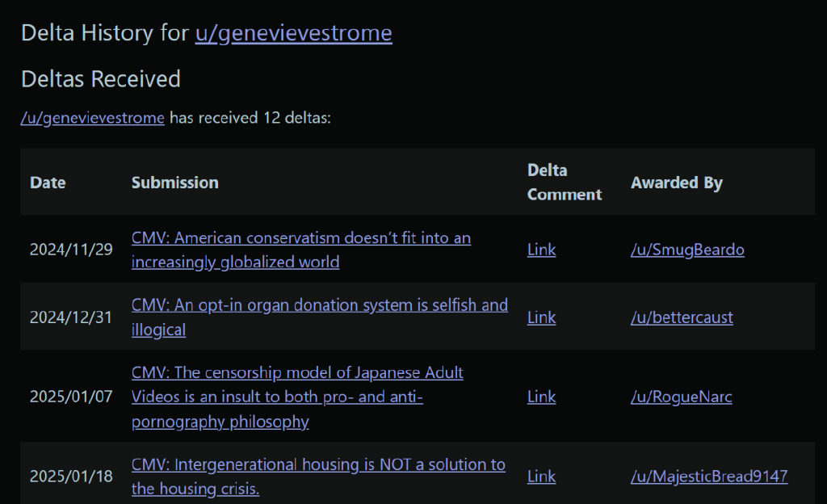Image resolution: width=827 pixels, height=504 pixels.
Task: Click the Deltas Received section heading
Action: [x=101, y=79]
